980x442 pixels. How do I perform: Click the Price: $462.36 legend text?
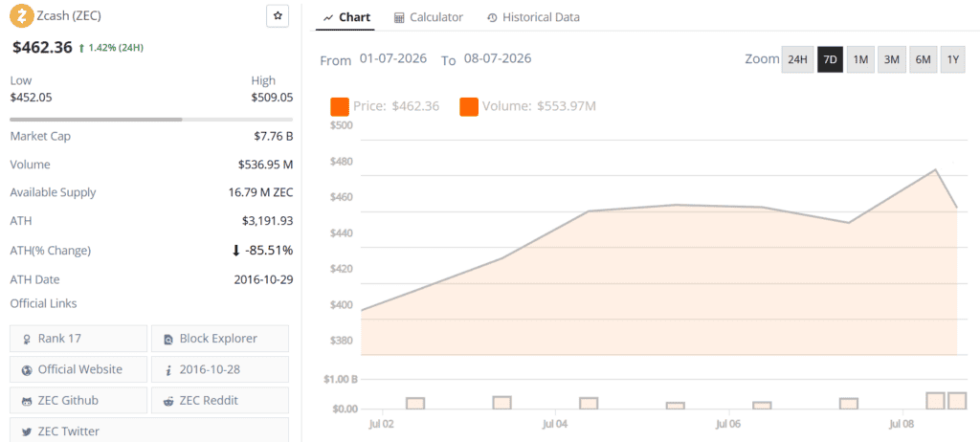pyautogui.click(x=396, y=106)
